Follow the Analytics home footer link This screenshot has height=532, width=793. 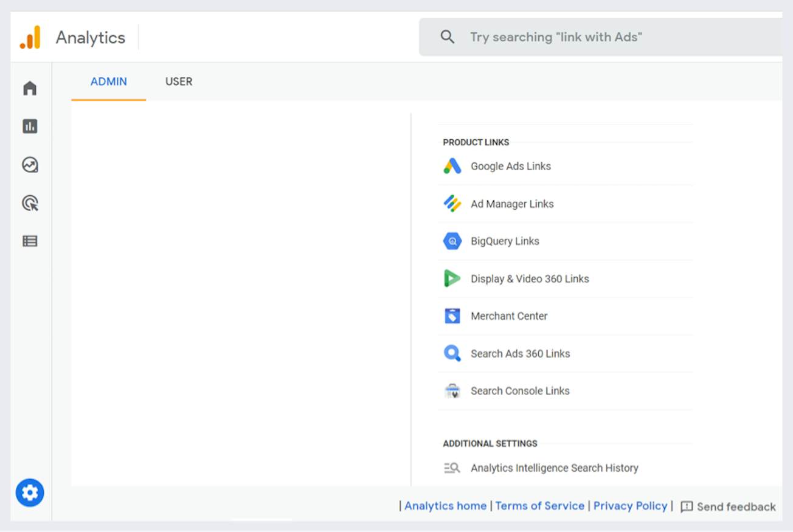click(x=446, y=506)
